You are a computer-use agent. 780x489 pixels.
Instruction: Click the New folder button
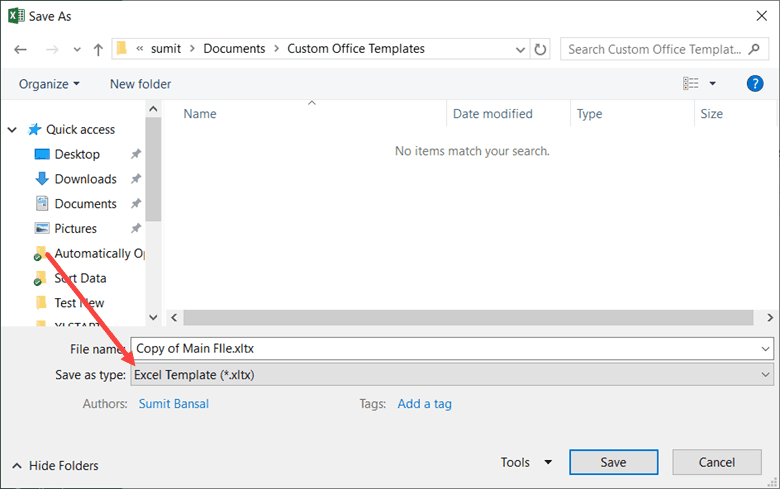coord(140,84)
